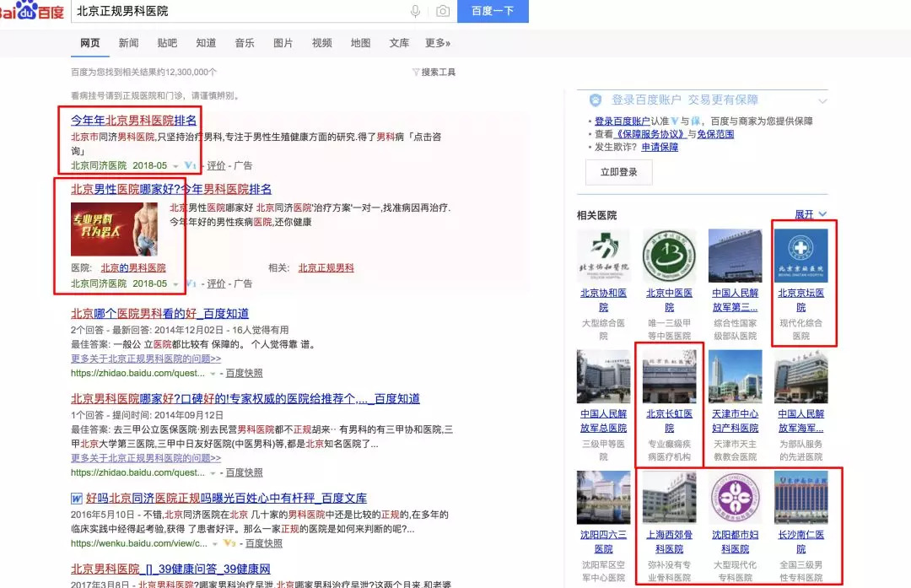Click the 北京协和医院 logo image
911x588 pixels.
pyautogui.click(x=603, y=256)
